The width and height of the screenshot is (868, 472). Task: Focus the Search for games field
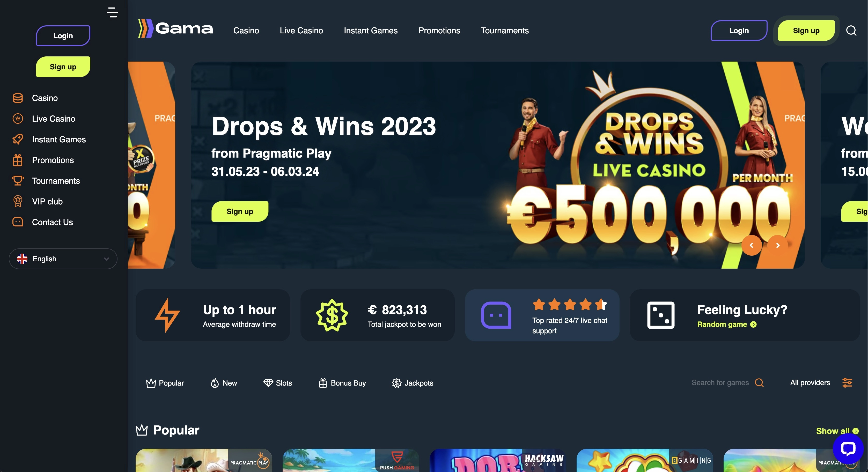pyautogui.click(x=727, y=383)
